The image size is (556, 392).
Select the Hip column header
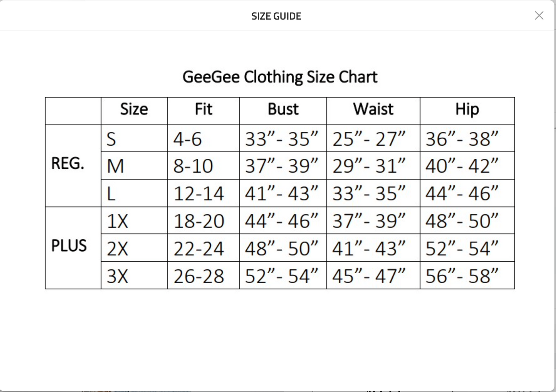pos(467,110)
